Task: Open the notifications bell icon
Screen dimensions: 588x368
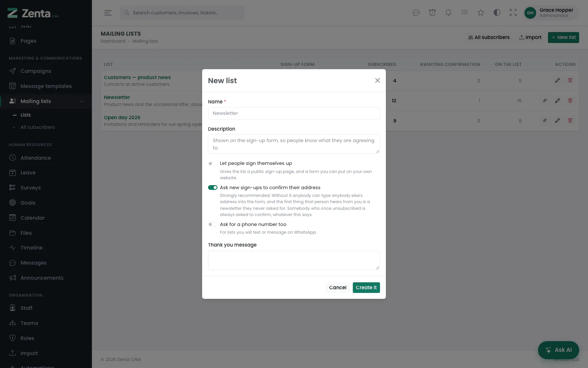Action: click(x=448, y=13)
